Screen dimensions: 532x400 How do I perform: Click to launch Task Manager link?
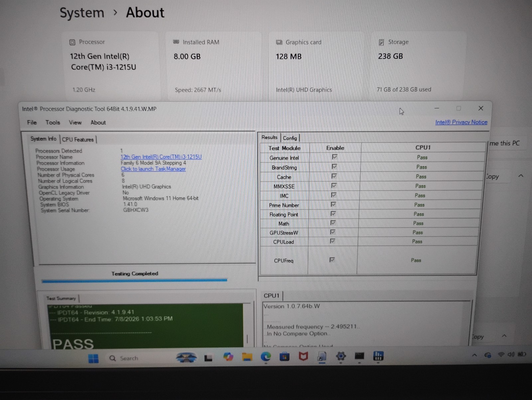click(153, 169)
